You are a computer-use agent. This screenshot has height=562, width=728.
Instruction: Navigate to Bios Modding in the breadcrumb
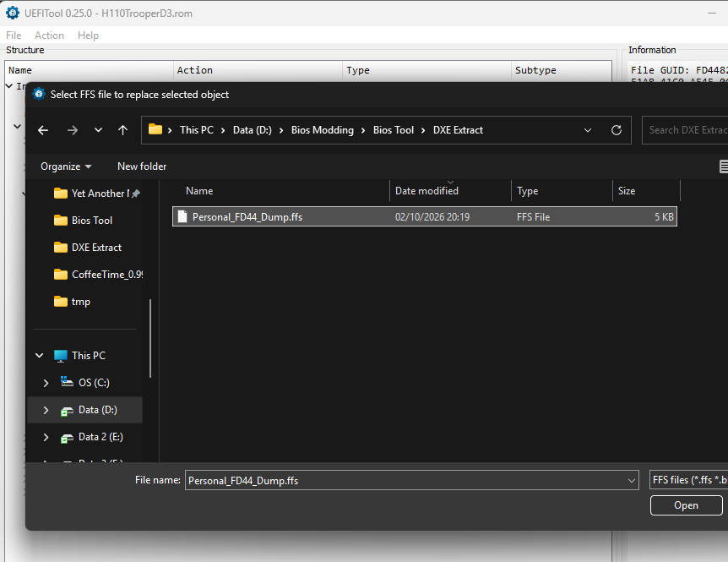pyautogui.click(x=323, y=130)
